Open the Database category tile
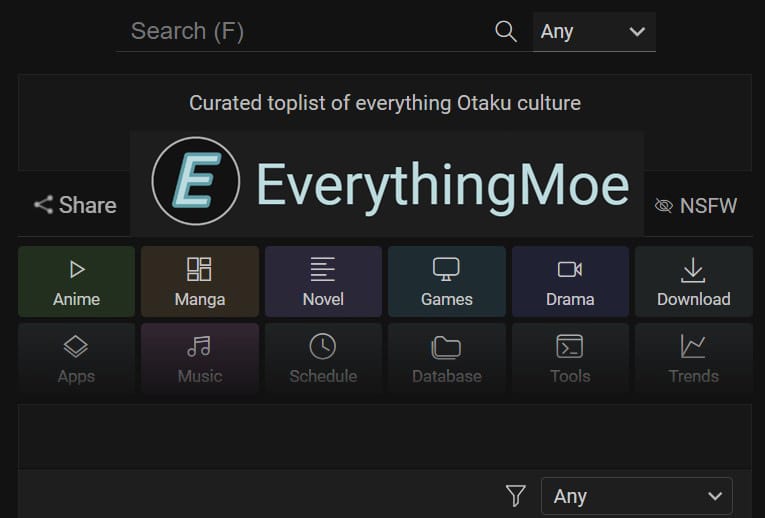The image size is (765, 518). (x=447, y=359)
